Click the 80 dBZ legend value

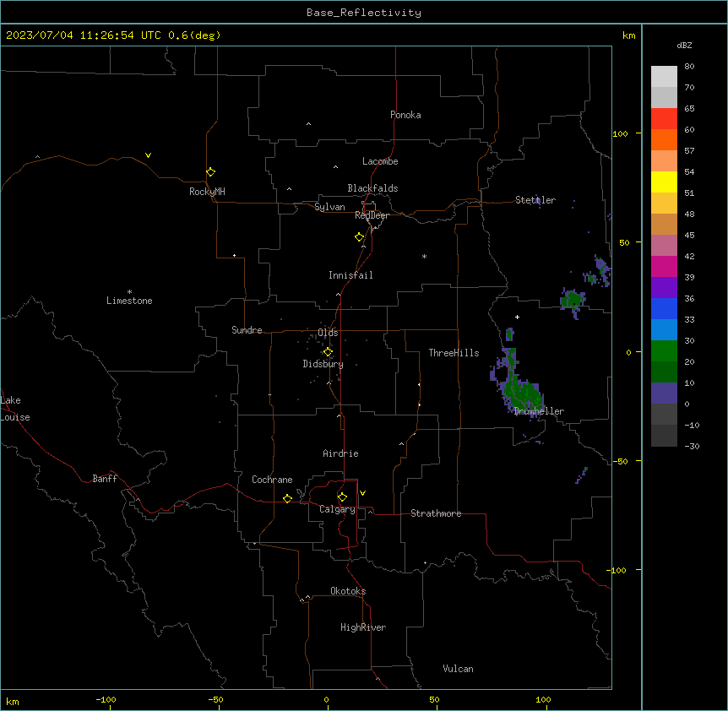tap(689, 67)
